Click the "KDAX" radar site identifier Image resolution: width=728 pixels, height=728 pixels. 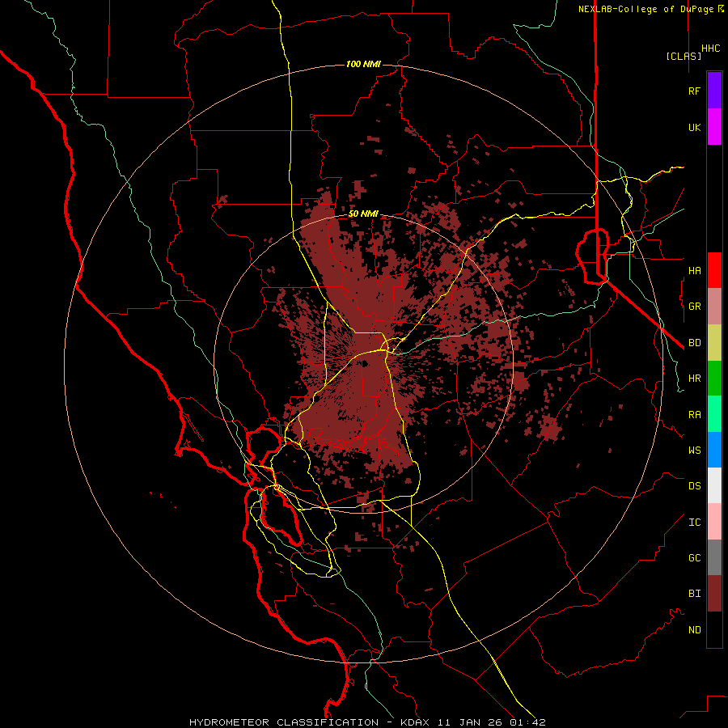[x=415, y=722]
